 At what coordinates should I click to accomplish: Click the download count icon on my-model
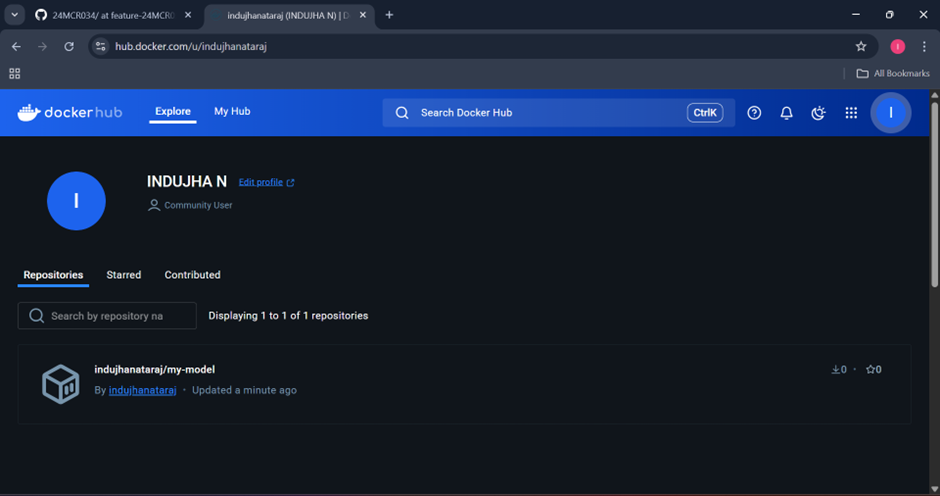pos(836,369)
